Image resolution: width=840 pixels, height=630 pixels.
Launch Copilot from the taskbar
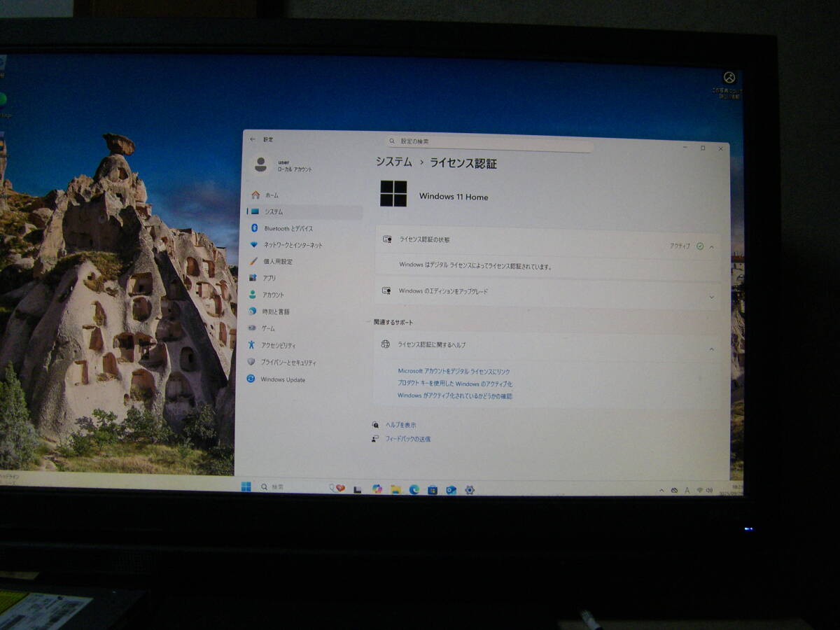[x=377, y=489]
